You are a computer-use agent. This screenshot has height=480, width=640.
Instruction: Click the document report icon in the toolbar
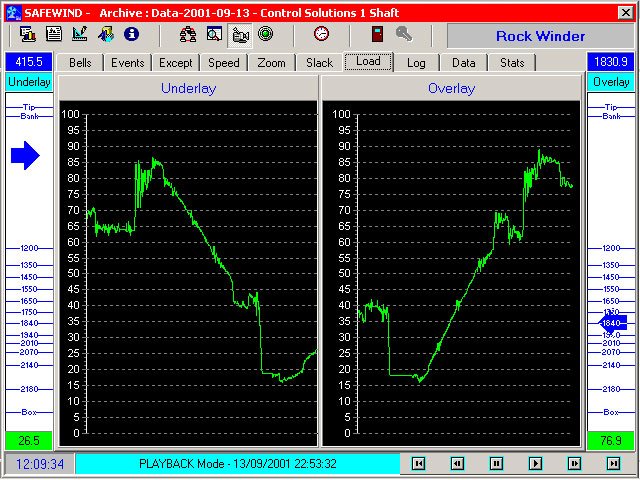coord(54,34)
